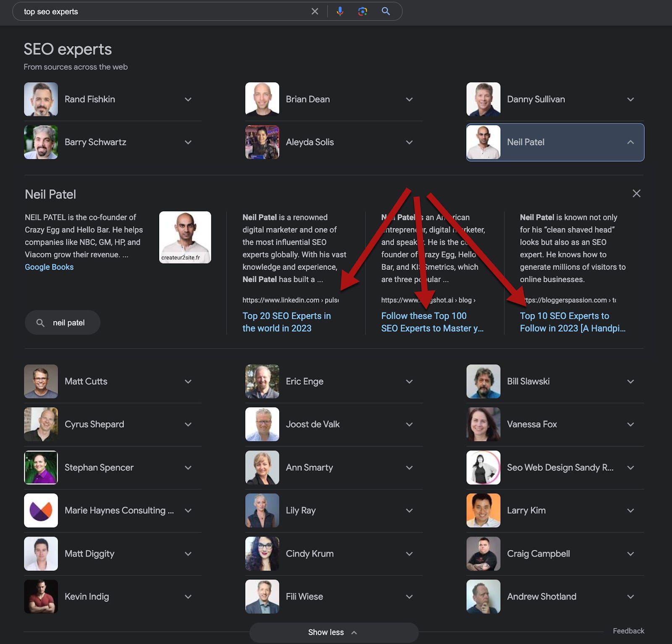This screenshot has height=644, width=672.
Task: Open Top 10 SEO Experts to Follow link
Action: pyautogui.click(x=572, y=322)
